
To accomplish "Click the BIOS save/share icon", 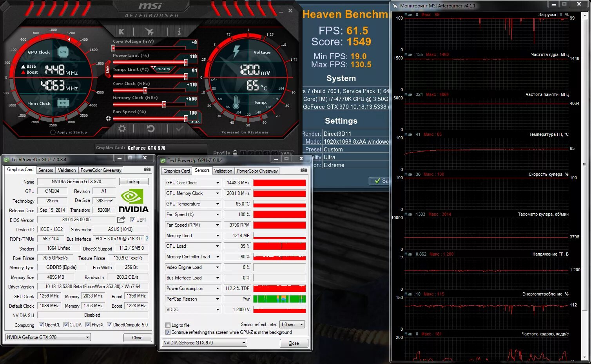I will pos(121,220).
